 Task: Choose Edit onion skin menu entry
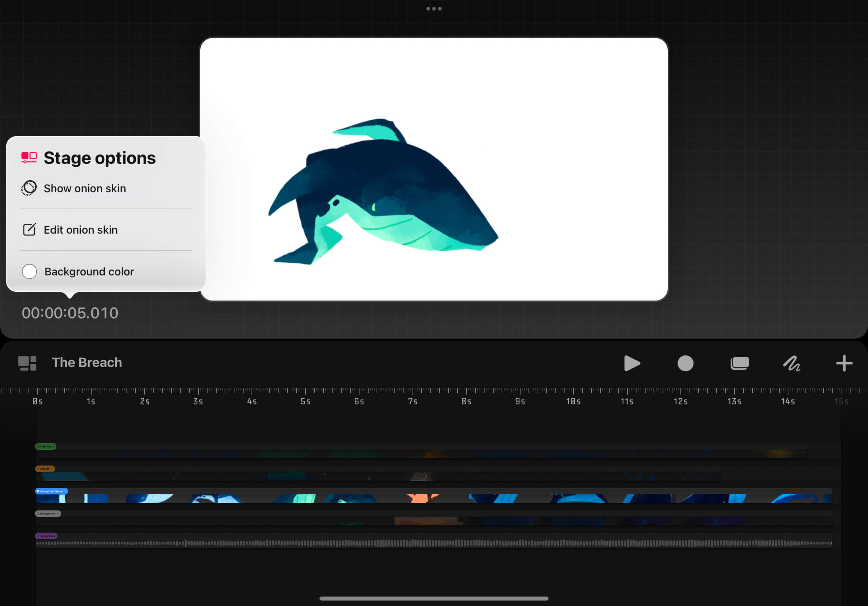point(81,230)
